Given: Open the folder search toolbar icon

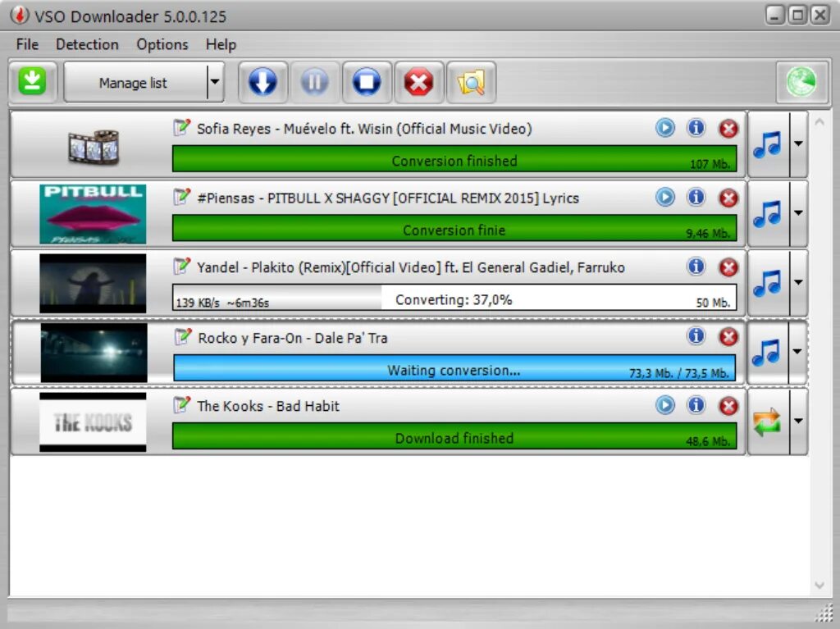Looking at the screenshot, I should (471, 82).
